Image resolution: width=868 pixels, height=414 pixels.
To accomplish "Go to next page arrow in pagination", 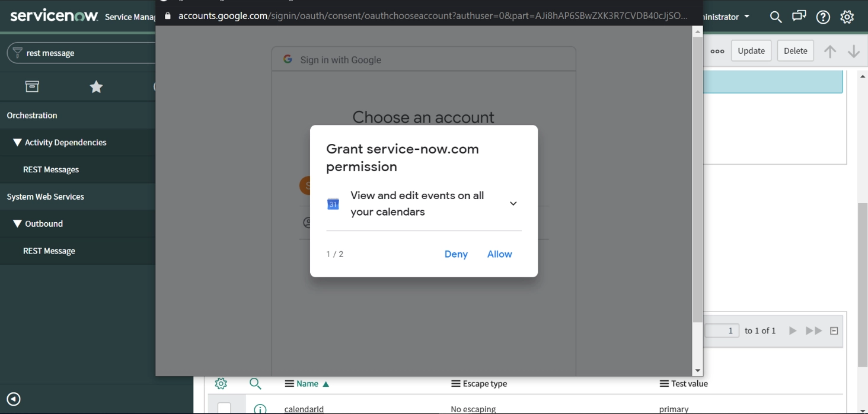I will pos(793,330).
